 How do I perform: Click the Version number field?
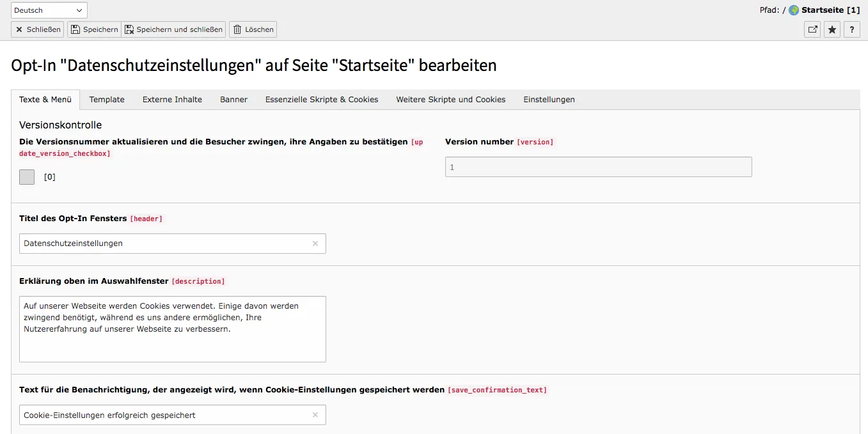pyautogui.click(x=598, y=167)
